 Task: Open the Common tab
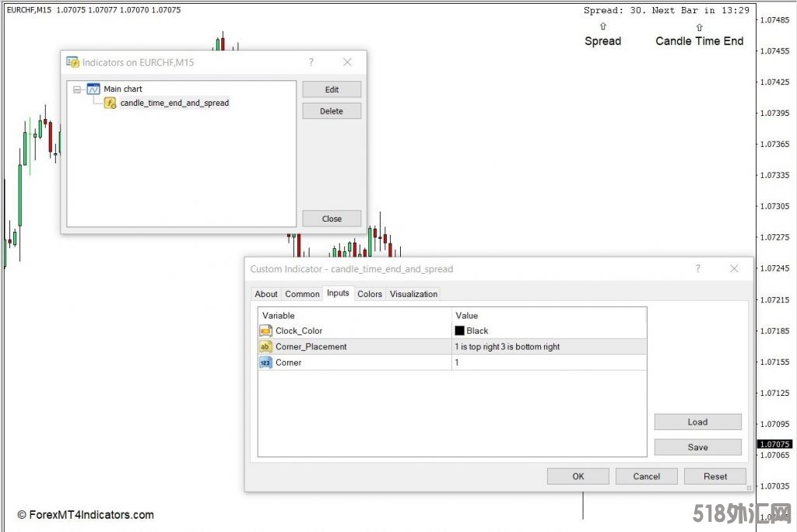302,294
